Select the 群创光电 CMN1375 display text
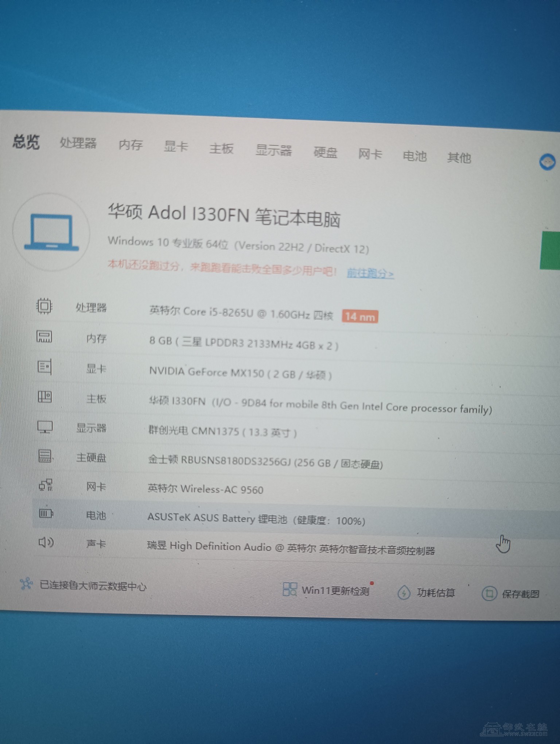Image resolution: width=560 pixels, height=744 pixels. (222, 431)
